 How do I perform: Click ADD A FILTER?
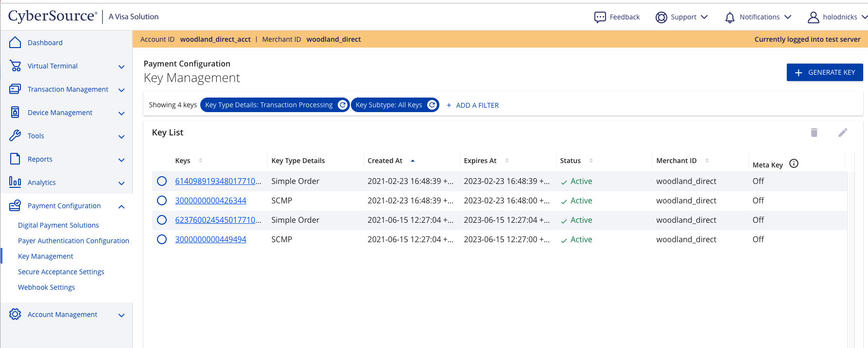pyautogui.click(x=472, y=105)
